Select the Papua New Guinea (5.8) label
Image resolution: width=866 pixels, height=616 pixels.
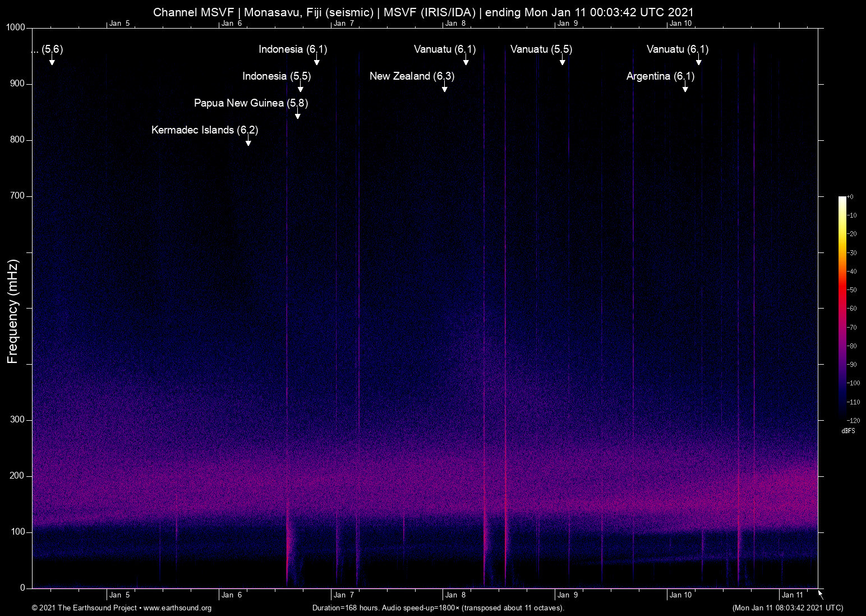click(x=251, y=103)
